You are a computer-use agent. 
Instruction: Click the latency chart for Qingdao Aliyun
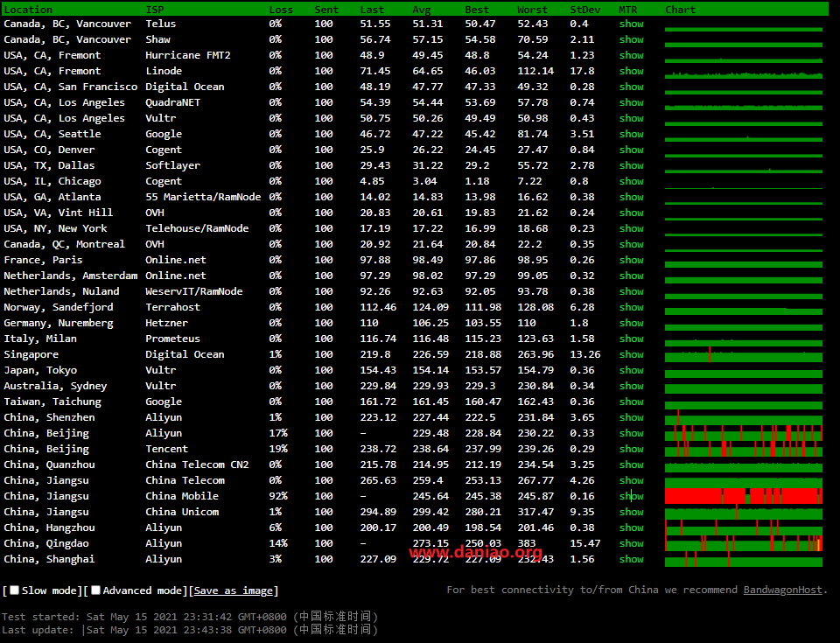coord(744,543)
